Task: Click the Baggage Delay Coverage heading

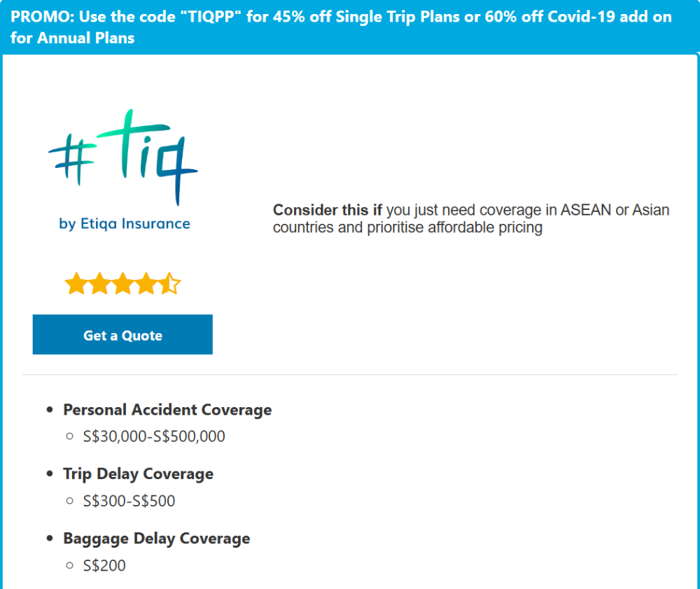Action: pyautogui.click(x=156, y=539)
